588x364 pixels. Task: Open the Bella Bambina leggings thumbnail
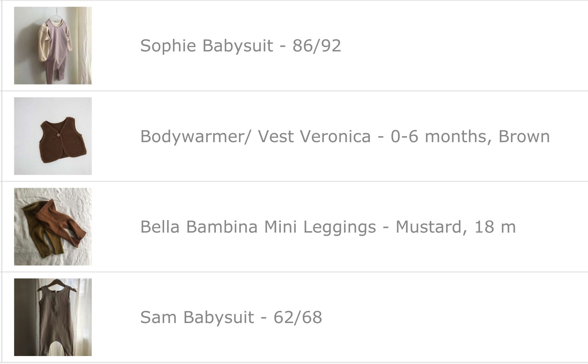point(53,227)
